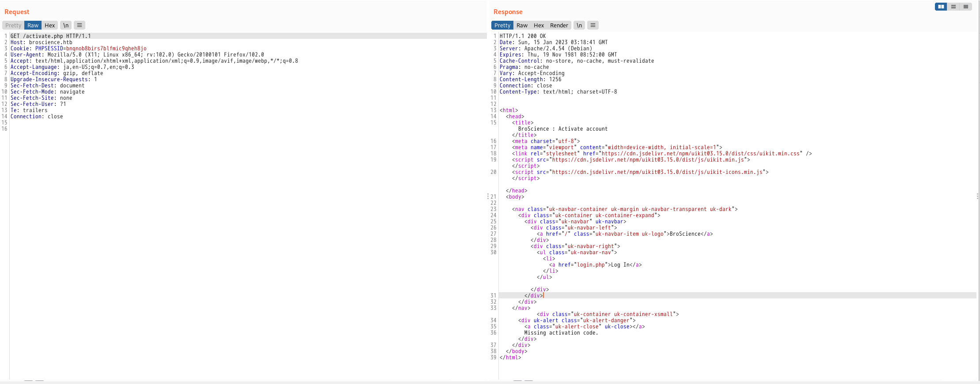The image size is (980, 384).
Task: Select the Pretty tab in Response panel
Action: click(x=502, y=25)
